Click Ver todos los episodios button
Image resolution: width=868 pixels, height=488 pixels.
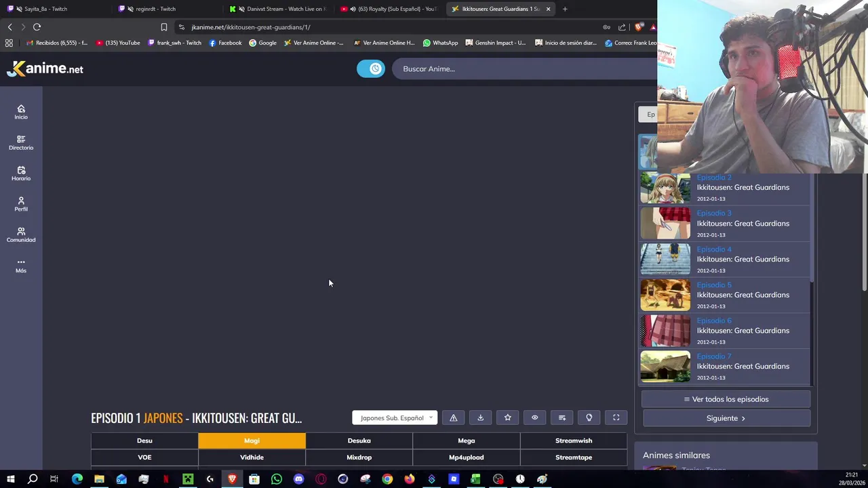[726, 399]
